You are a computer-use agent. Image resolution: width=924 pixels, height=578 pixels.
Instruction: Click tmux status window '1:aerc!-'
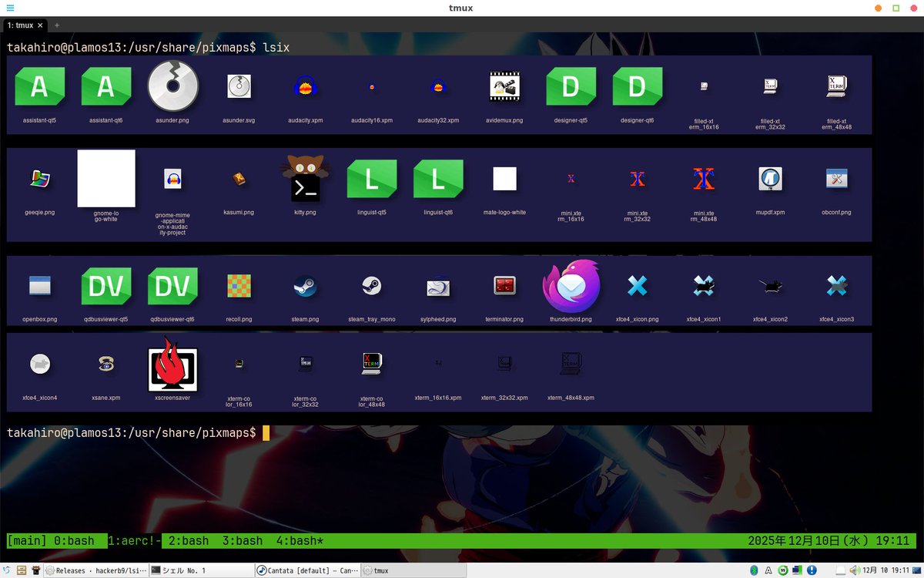point(135,541)
